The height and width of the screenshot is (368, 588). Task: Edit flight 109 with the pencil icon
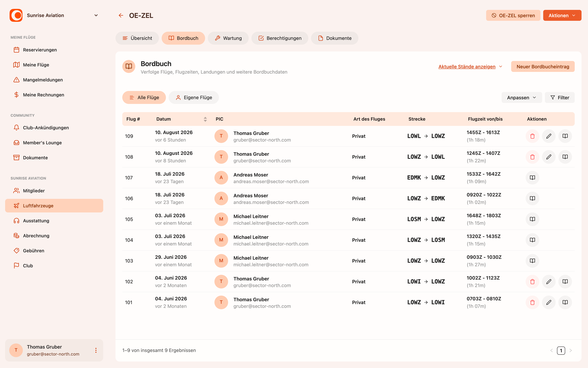coord(549,136)
